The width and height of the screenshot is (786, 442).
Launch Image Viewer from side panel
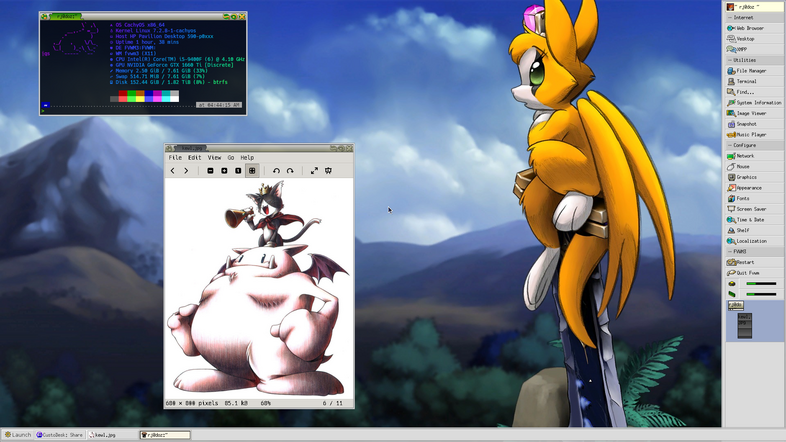pos(754,113)
